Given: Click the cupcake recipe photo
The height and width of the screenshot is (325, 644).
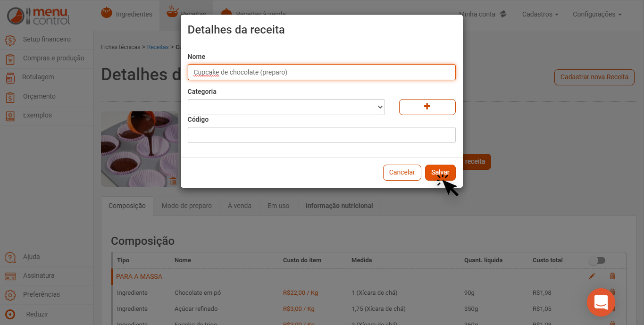Looking at the screenshot, I should 141,149.
